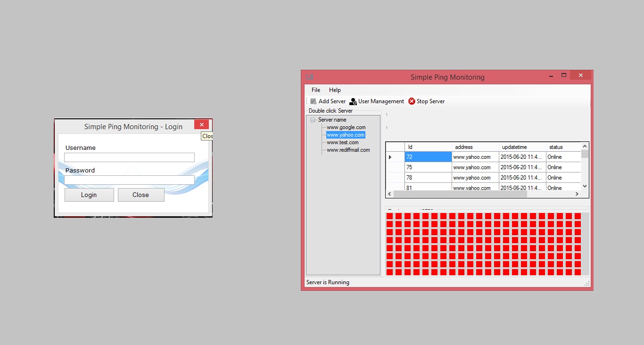Click the Login button
The width and height of the screenshot is (644, 345).
(x=89, y=195)
